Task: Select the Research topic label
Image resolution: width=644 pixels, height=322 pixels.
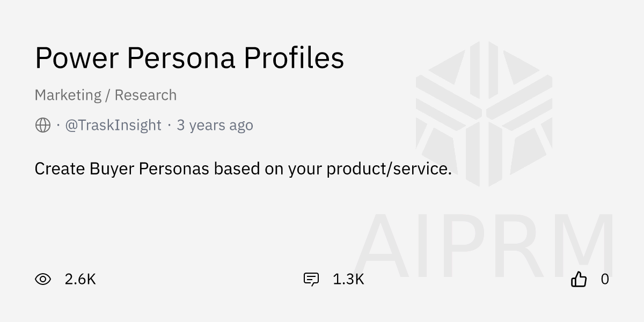Action: [x=145, y=95]
